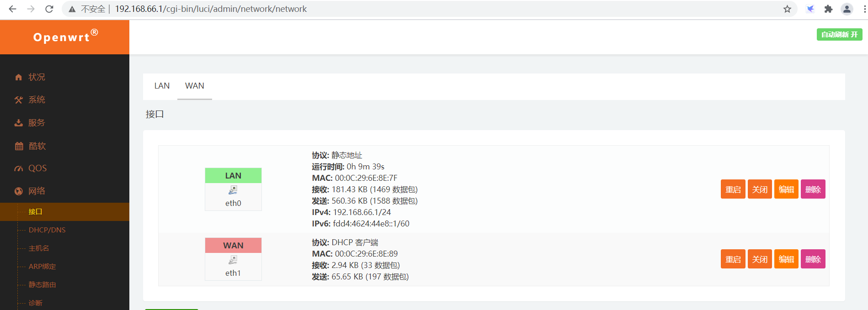
Task: Delete the WAN interface with 删除
Action: (813, 259)
